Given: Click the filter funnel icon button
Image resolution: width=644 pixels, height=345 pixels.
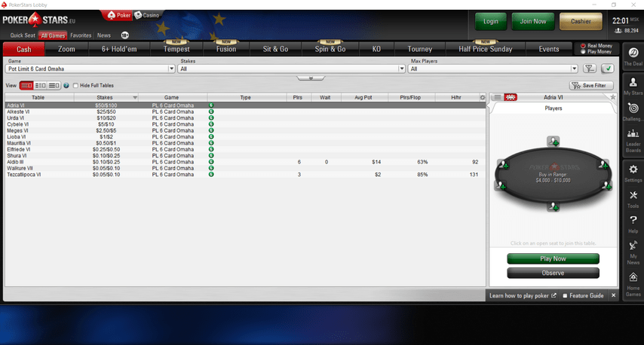Looking at the screenshot, I should [x=590, y=69].
